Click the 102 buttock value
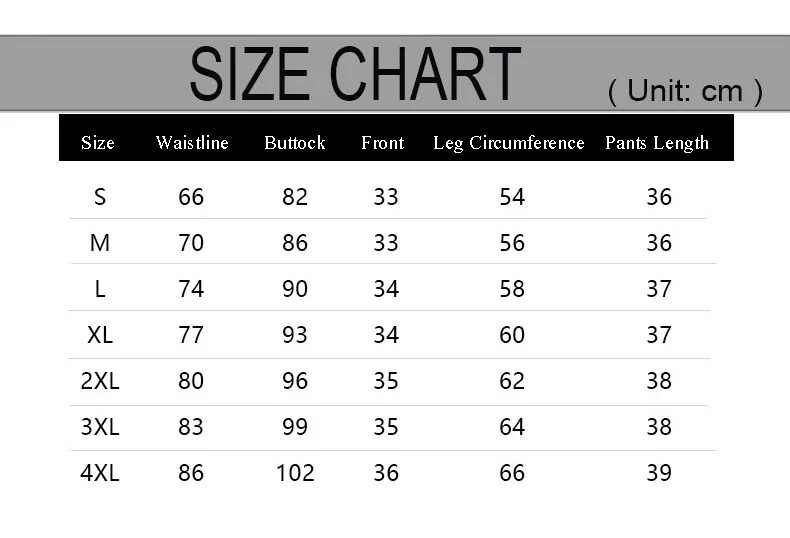This screenshot has width=790, height=538. coord(295,473)
